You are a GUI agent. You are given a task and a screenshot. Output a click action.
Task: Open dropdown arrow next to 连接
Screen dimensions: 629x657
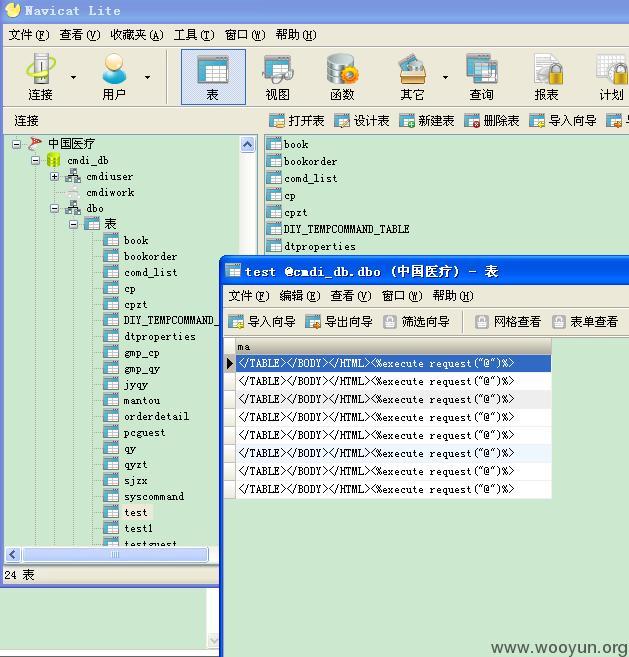point(73,77)
